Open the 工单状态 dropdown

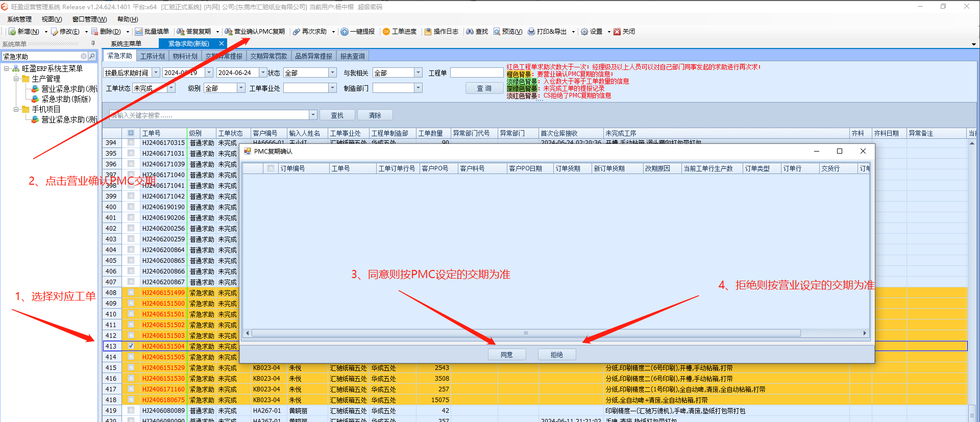tap(171, 88)
